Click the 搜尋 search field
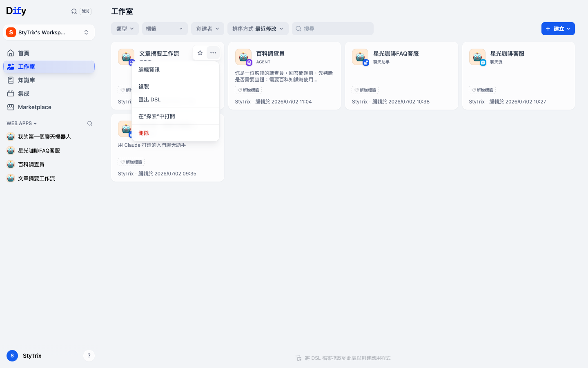 pos(333,29)
